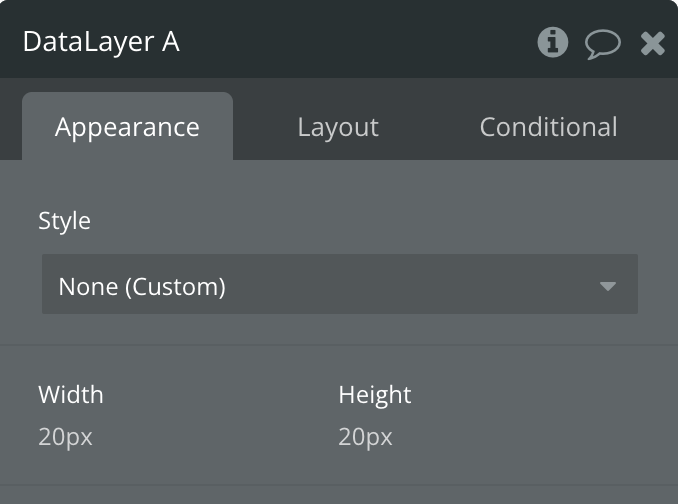Screen dimensions: 678x504
Task: Click the Style label
Action: (64, 221)
